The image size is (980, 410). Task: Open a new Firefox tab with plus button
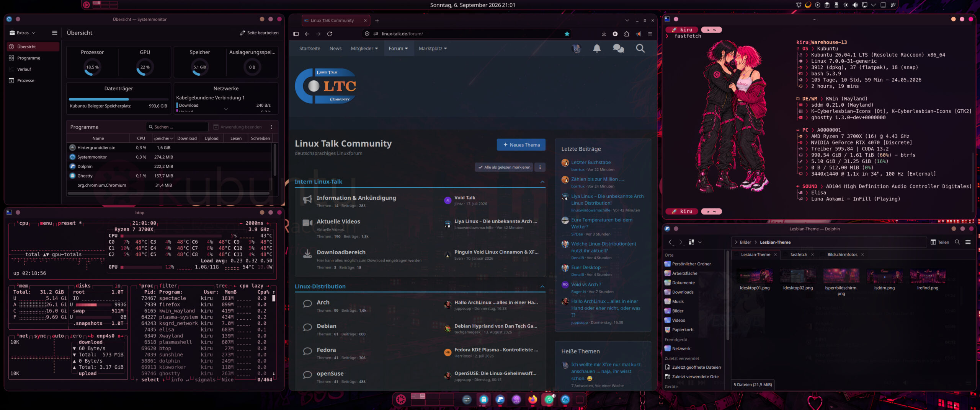(x=377, y=21)
